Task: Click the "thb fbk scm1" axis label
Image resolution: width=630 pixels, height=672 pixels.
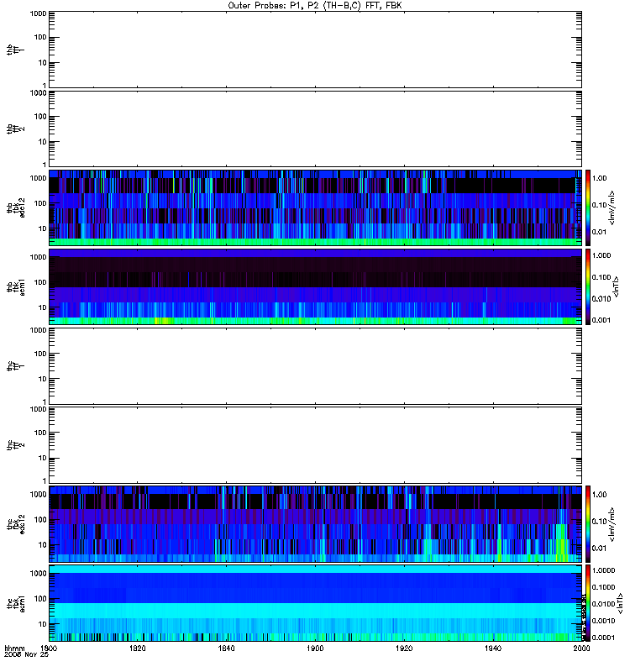Action: 15,286
